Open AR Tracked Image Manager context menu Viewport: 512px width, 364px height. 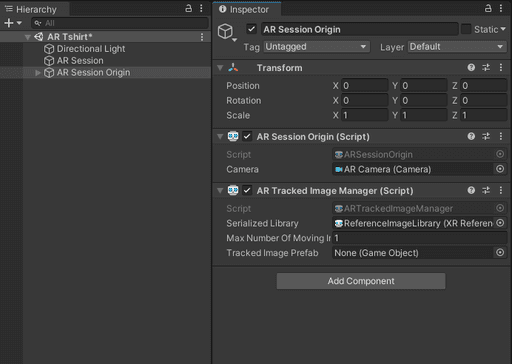tap(501, 190)
